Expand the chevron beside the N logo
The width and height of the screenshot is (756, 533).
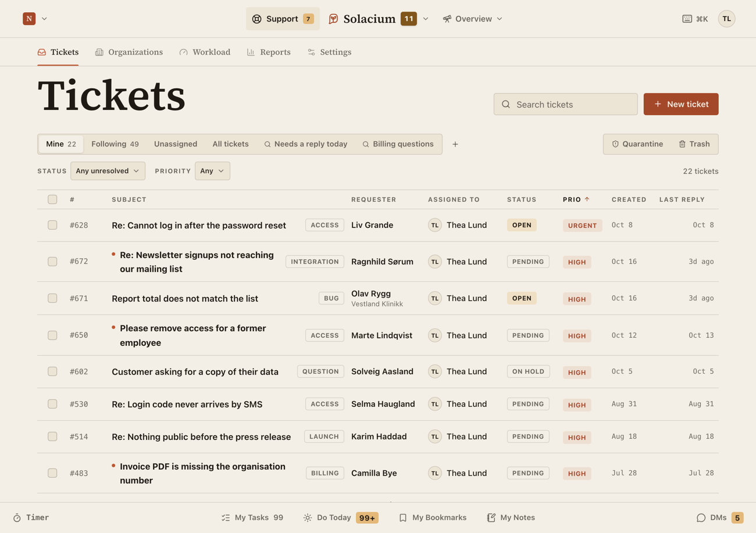click(44, 19)
